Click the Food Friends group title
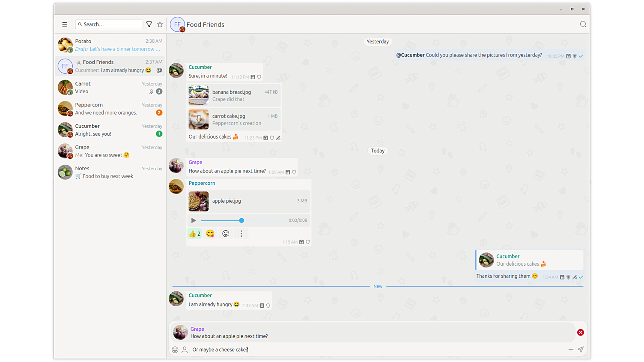Image resolution: width=644 pixels, height=362 pixels. pos(205,24)
